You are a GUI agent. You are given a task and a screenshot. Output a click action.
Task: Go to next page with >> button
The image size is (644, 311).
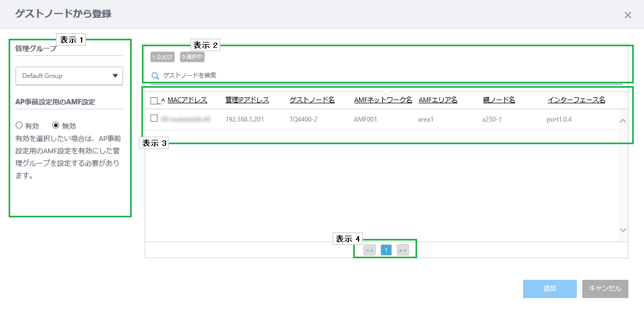[x=403, y=250]
